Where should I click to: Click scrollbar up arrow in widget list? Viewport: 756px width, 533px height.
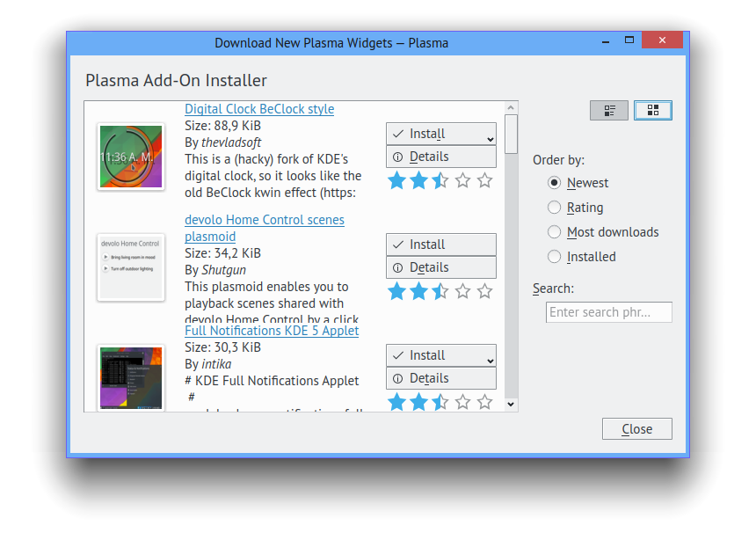[x=511, y=107]
